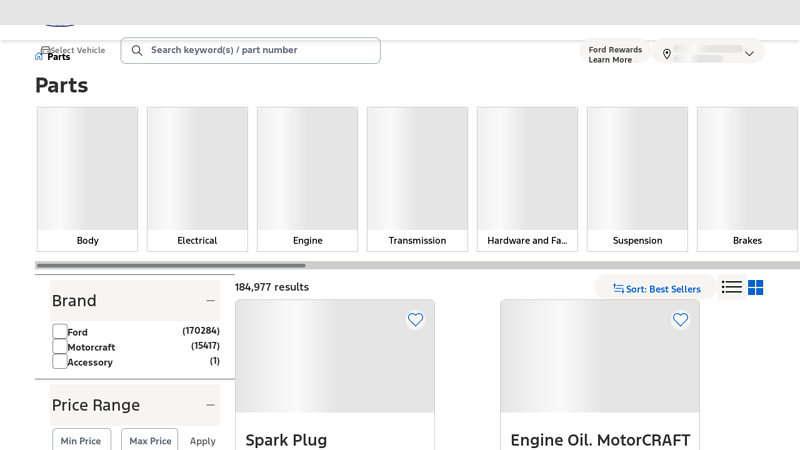Switch to list view icon
Viewport: 800px width, 450px height.
coord(732,287)
